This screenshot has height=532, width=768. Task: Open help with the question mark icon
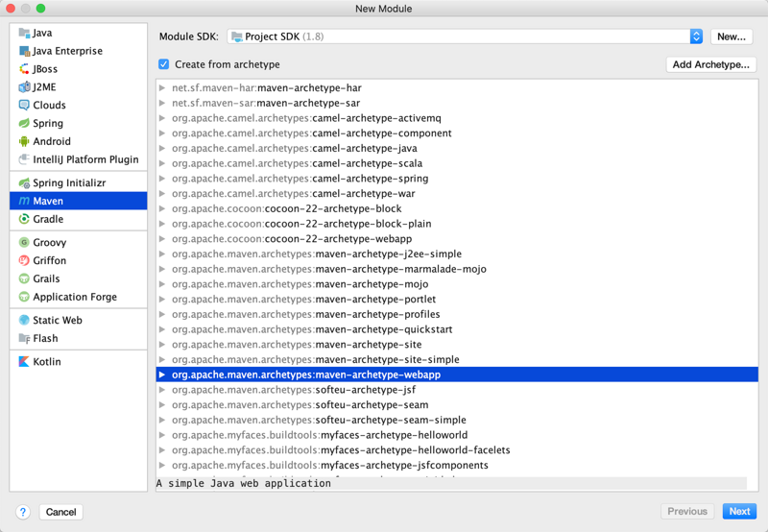[23, 512]
